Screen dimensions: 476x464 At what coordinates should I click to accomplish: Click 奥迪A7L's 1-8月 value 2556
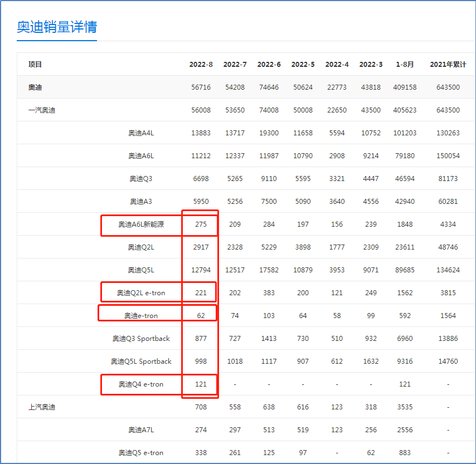pos(405,430)
